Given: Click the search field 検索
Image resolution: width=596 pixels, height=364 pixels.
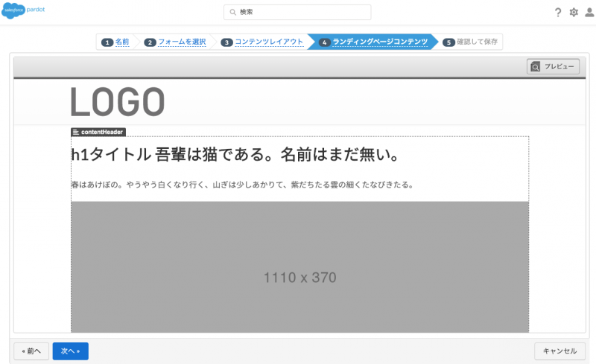Looking at the screenshot, I should [297, 12].
